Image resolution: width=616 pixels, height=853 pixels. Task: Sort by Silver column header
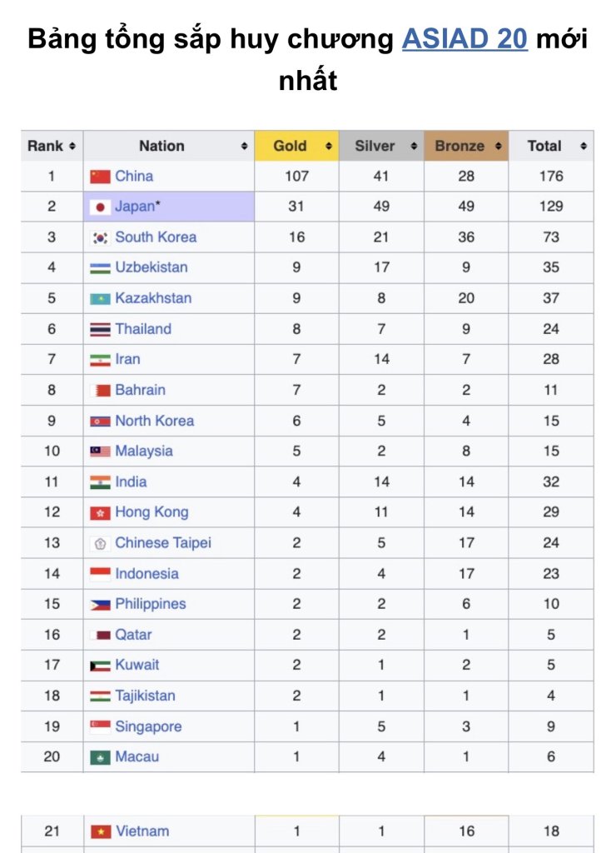381,146
